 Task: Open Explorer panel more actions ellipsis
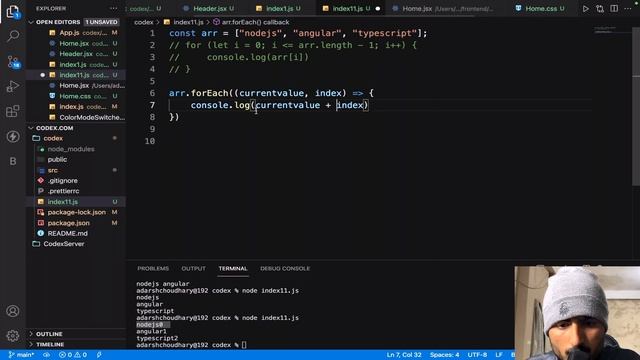[113, 8]
